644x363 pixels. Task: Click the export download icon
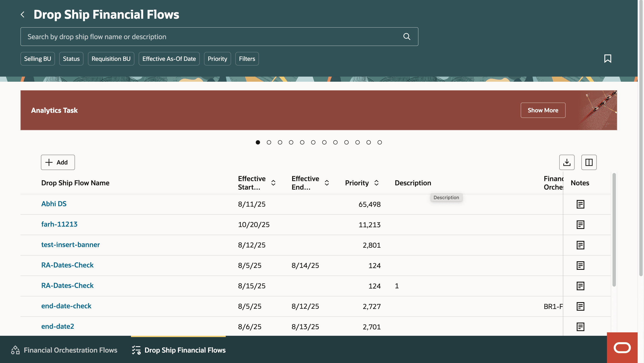567,162
